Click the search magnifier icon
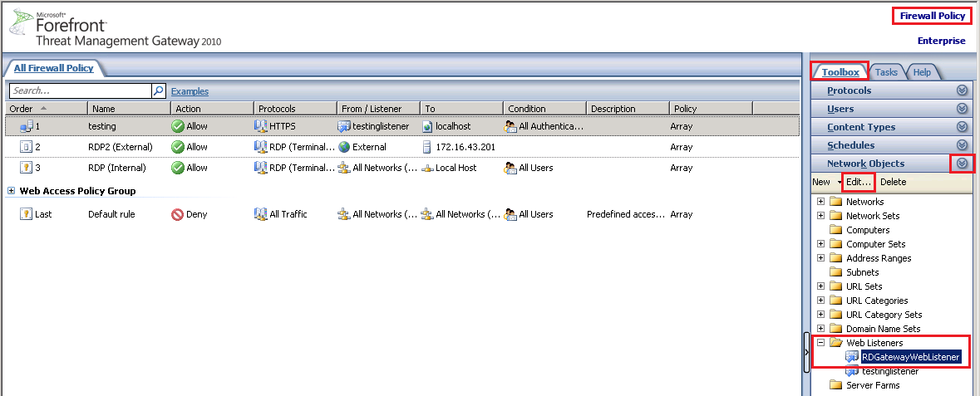Viewport: 980px width, 396px height. (158, 91)
